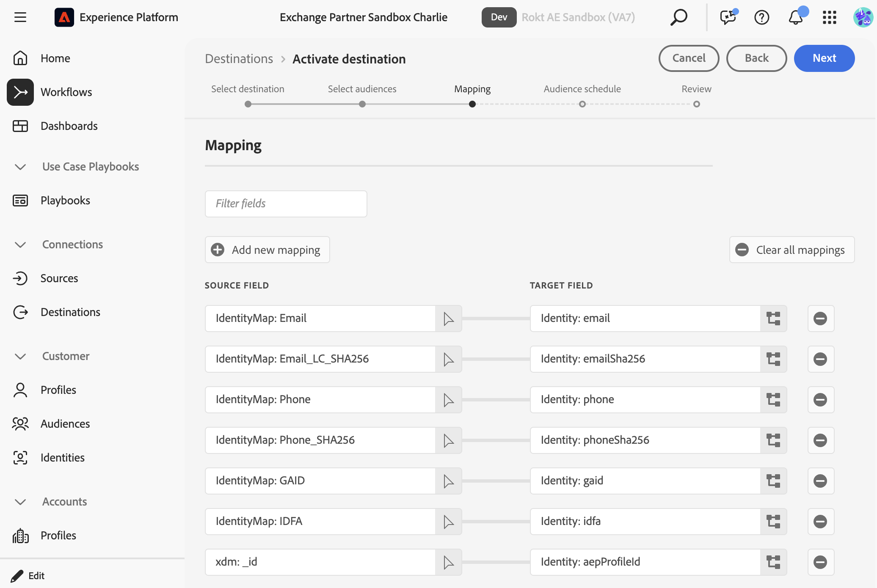The width and height of the screenshot is (877, 588).
Task: Select source field arrow for IdentityMap: Email
Action: pos(448,319)
